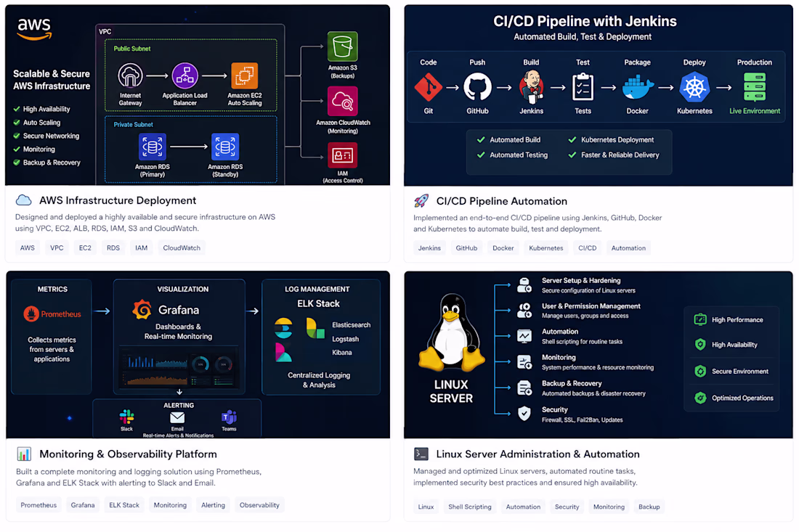The width and height of the screenshot is (799, 532).
Task: Click the Kubernetes Deployment checkmark
Action: coord(572,139)
